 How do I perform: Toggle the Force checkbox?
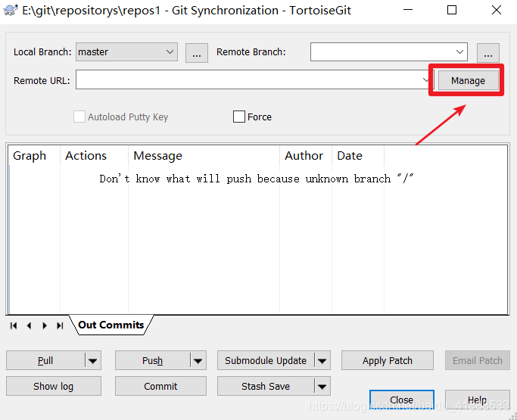coord(239,117)
